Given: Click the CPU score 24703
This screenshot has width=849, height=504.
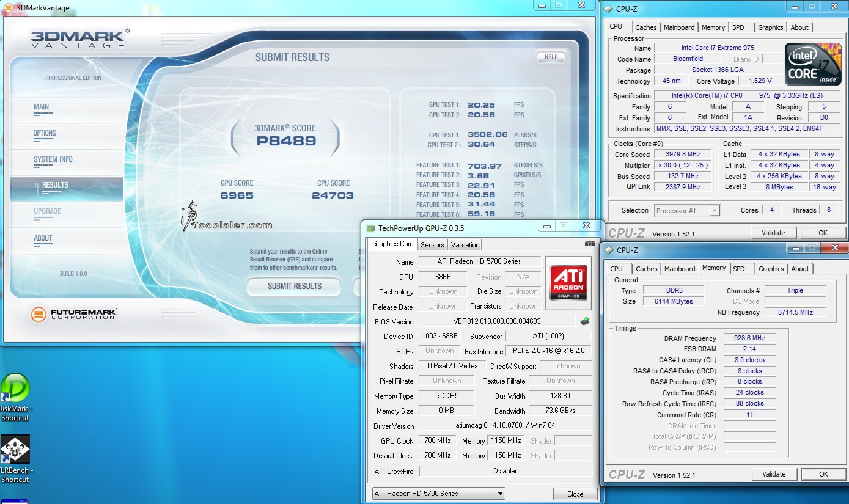Looking at the screenshot, I should 333,195.
